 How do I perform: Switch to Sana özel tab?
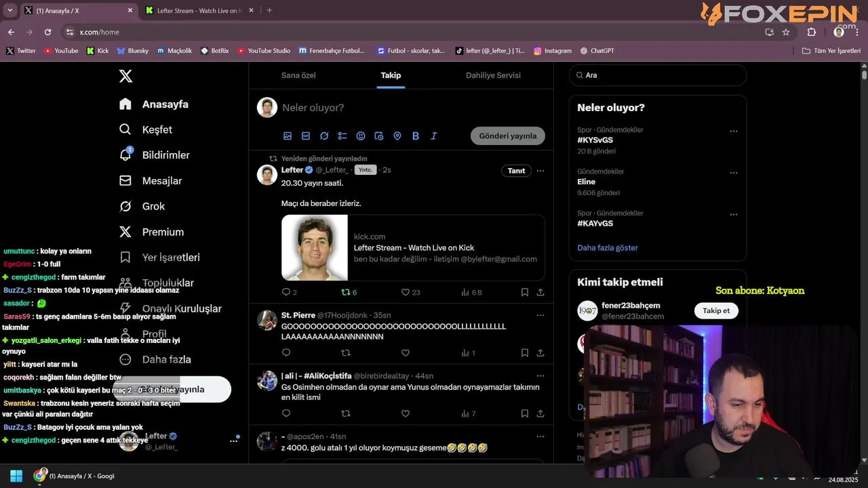[299, 75]
